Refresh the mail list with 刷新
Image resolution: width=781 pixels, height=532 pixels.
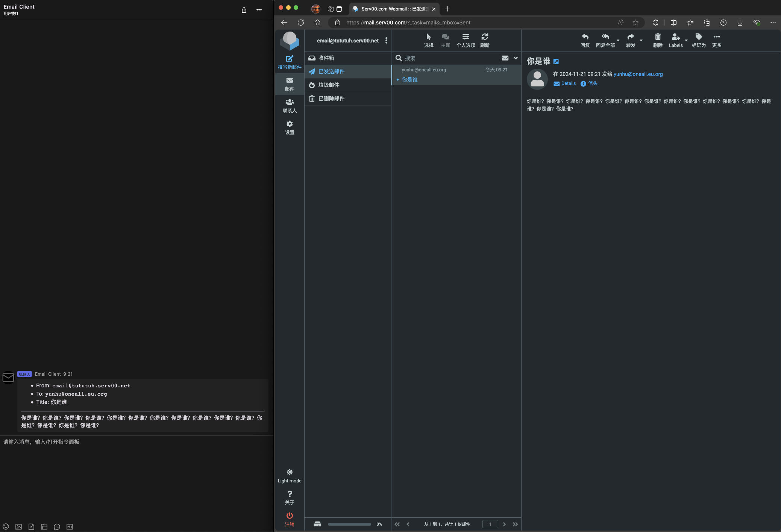(x=485, y=41)
